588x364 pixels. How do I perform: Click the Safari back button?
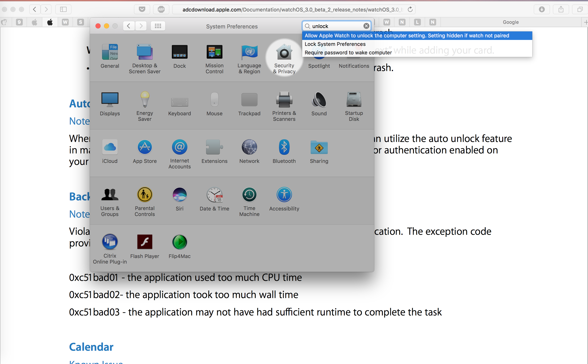[34, 9]
